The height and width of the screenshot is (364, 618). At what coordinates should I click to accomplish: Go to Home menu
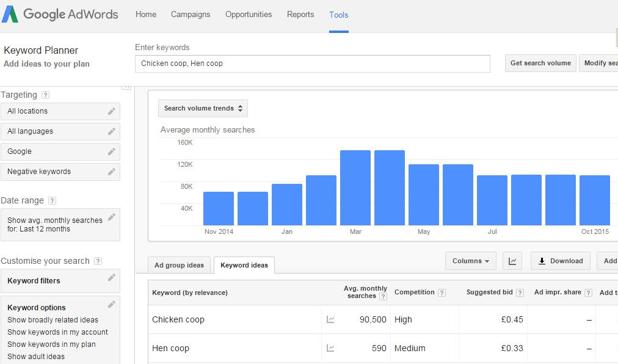[x=146, y=15]
